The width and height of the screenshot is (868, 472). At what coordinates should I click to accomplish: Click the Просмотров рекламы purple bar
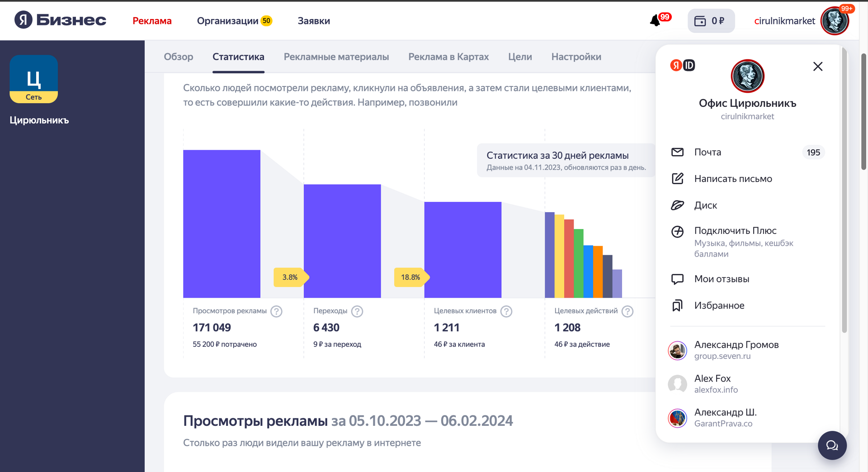(222, 224)
